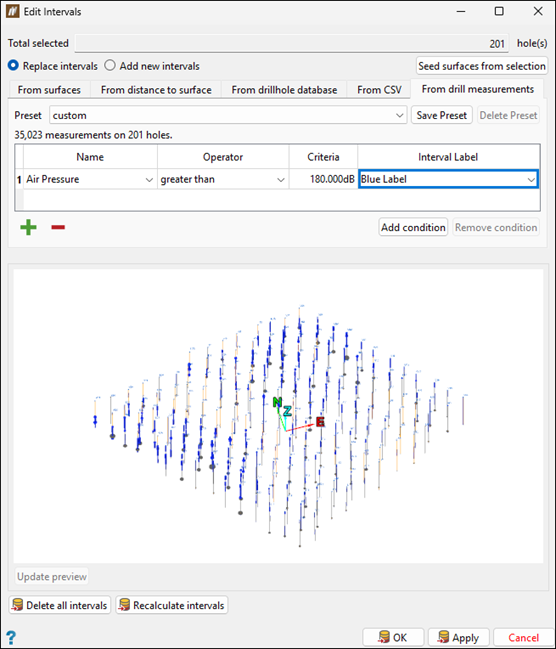Click the green plus add row icon

point(29,227)
